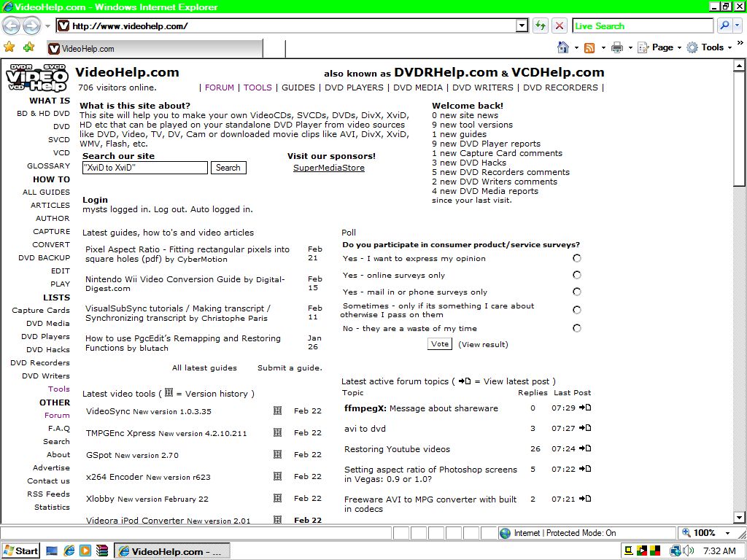The height and width of the screenshot is (560, 747).
Task: View latest post for Setting aspect ratio topic
Action: 585,469
